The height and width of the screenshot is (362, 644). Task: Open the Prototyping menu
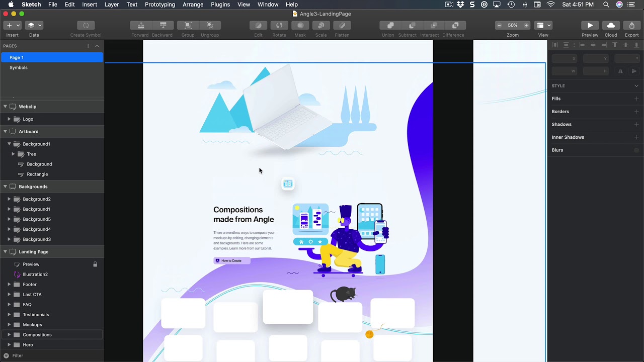(160, 5)
